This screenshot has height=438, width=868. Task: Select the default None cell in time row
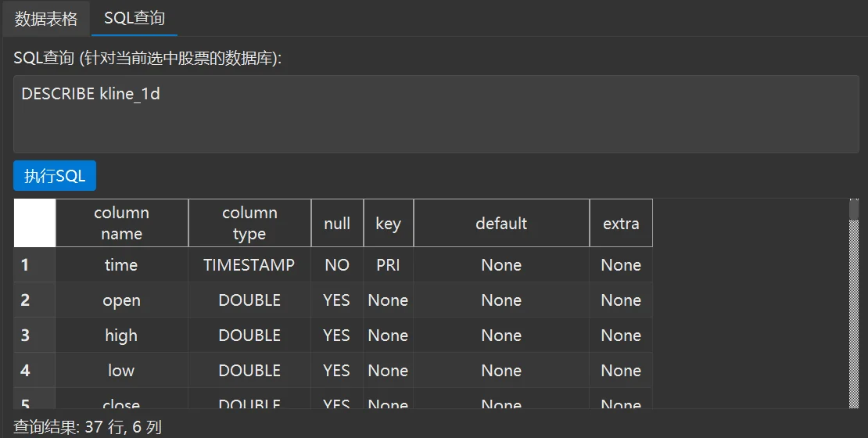[501, 264]
